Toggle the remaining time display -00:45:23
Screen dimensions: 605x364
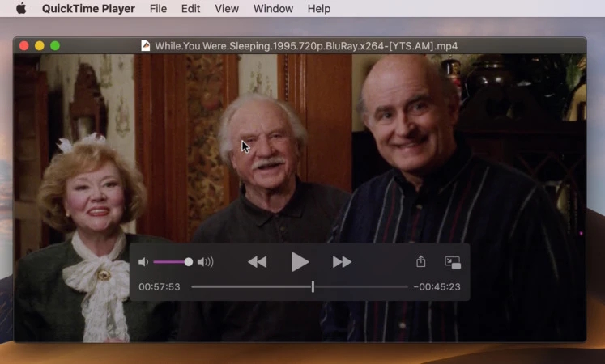pyautogui.click(x=437, y=287)
